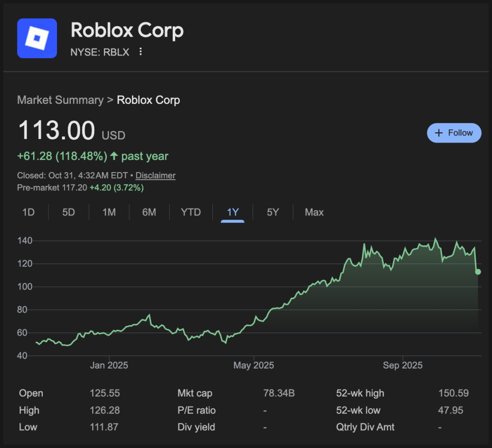Viewport: 492px width, 448px height.
Task: Select the active 1Y range tab
Action: [x=233, y=212]
